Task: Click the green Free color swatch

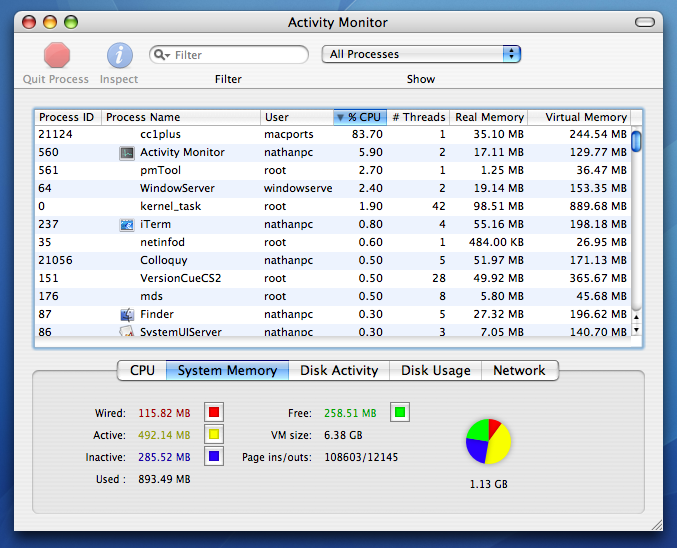Action: [400, 412]
